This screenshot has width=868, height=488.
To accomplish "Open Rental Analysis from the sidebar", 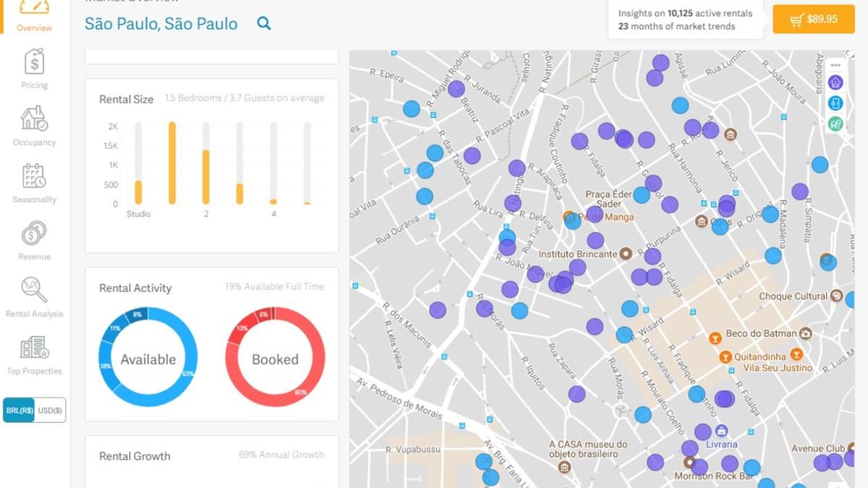I will point(34,297).
